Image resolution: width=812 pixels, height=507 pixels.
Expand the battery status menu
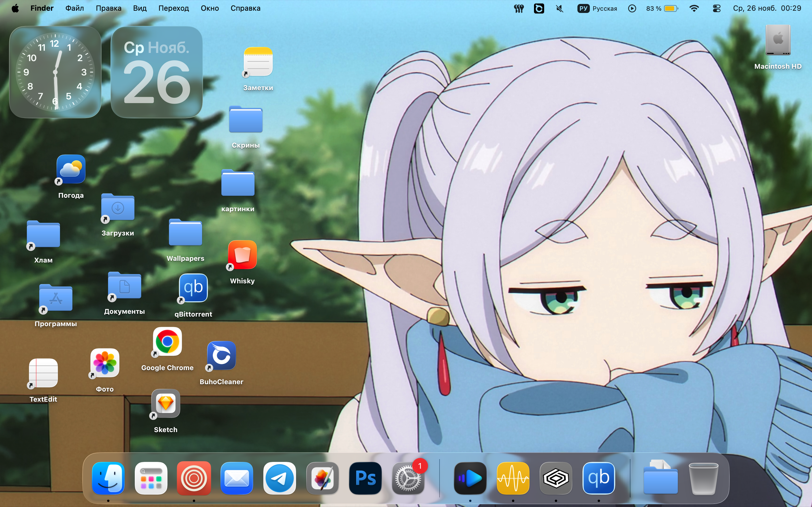[x=662, y=8]
